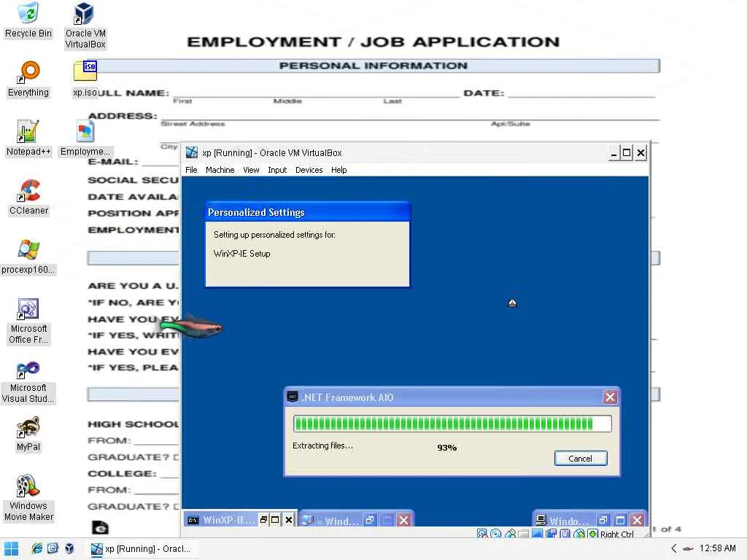Open the View menu in VirtualBox
This screenshot has height=560, width=747.
(x=251, y=170)
